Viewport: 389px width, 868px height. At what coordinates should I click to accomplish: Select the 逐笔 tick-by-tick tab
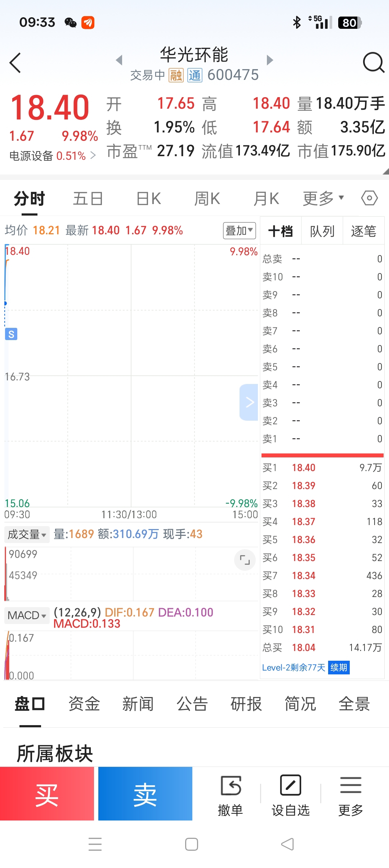(x=364, y=231)
